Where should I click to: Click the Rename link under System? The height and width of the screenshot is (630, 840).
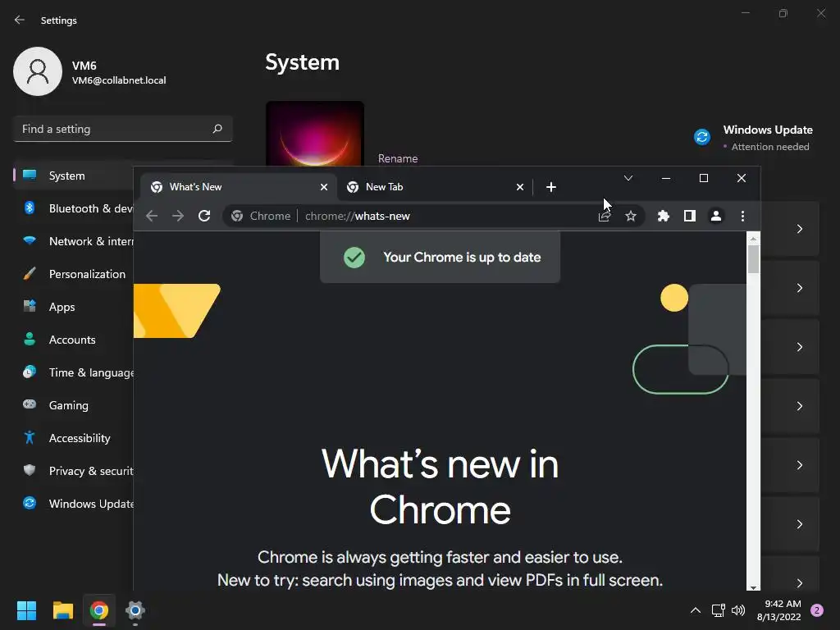(x=398, y=158)
